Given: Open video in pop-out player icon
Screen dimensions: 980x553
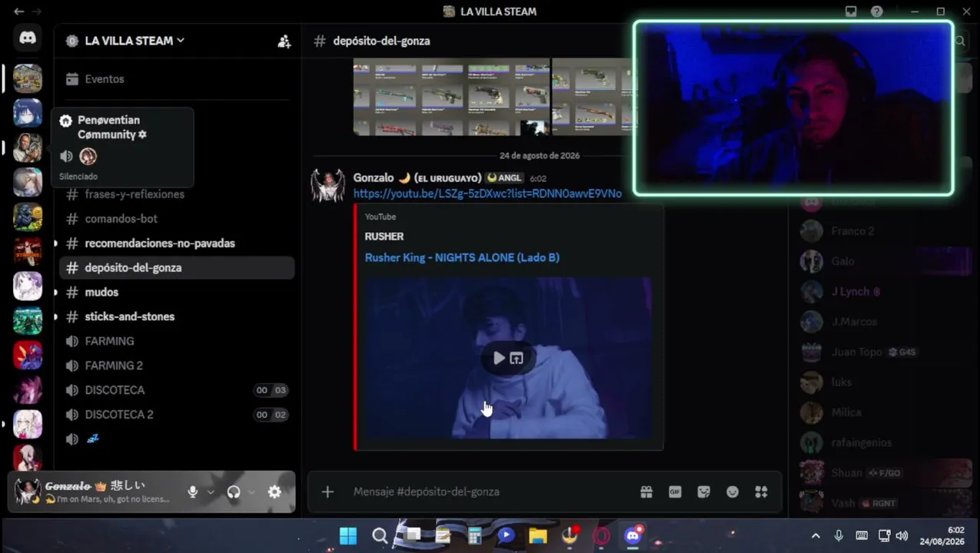Looking at the screenshot, I should tap(517, 358).
